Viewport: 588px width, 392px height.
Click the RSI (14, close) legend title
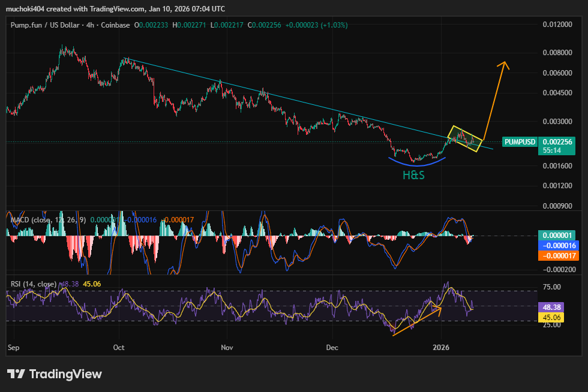pyautogui.click(x=34, y=284)
